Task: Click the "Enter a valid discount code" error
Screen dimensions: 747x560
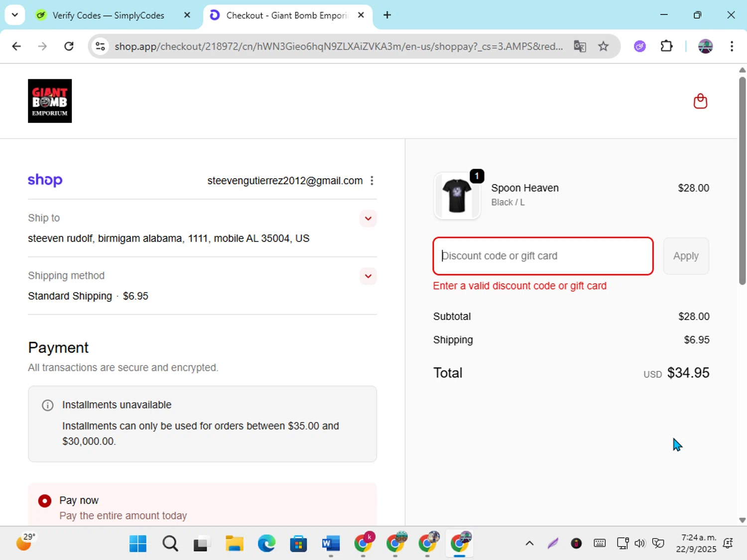Action: [x=519, y=286]
